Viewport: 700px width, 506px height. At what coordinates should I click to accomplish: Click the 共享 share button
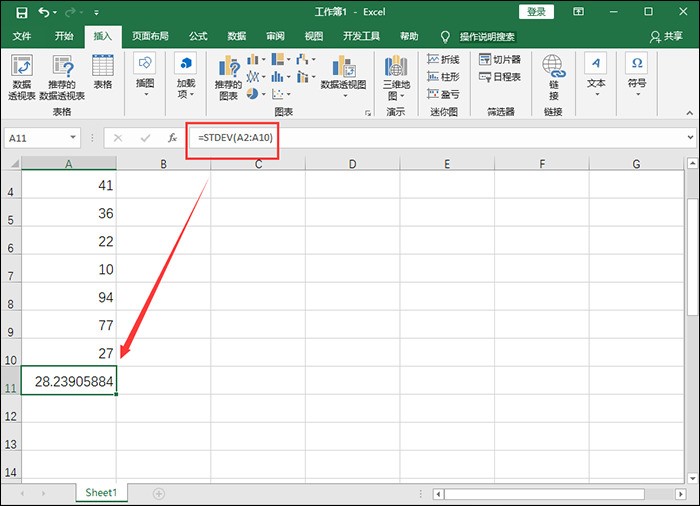[x=666, y=36]
